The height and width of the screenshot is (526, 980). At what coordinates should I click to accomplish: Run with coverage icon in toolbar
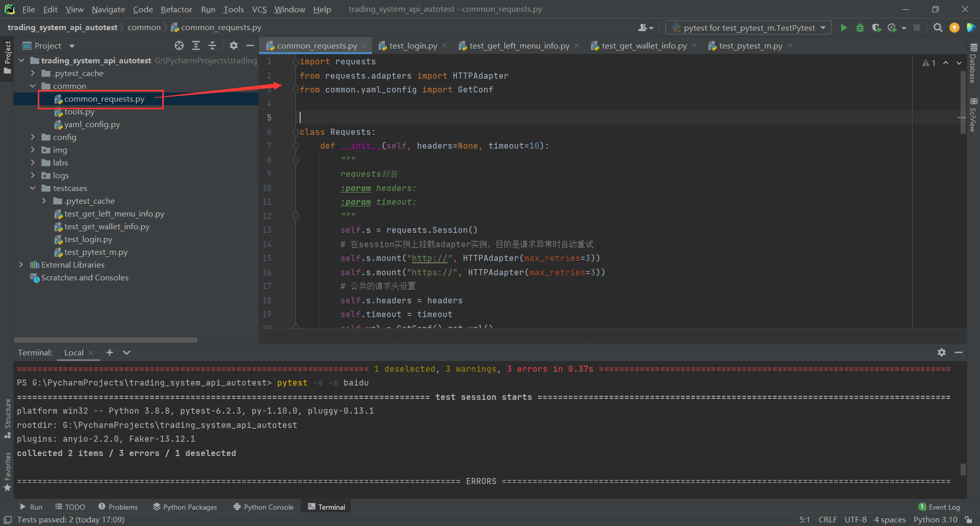[x=876, y=28]
